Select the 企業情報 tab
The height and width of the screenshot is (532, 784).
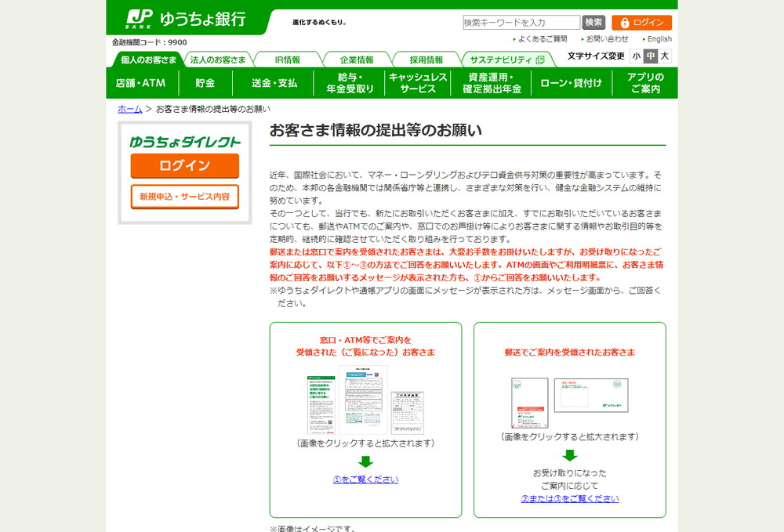click(357, 60)
